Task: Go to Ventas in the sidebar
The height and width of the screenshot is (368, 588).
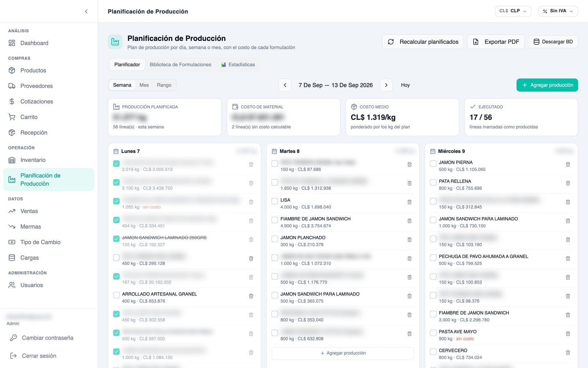Action: (49, 211)
